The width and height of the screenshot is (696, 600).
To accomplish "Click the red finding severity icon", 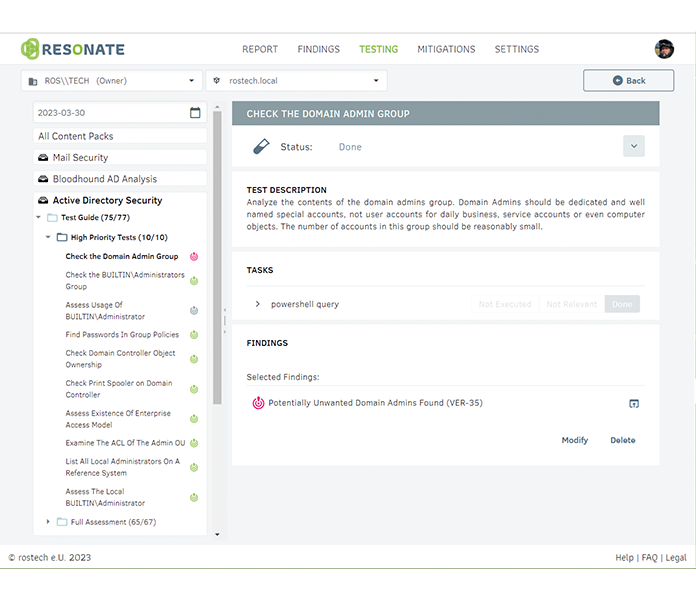I will 258,403.
